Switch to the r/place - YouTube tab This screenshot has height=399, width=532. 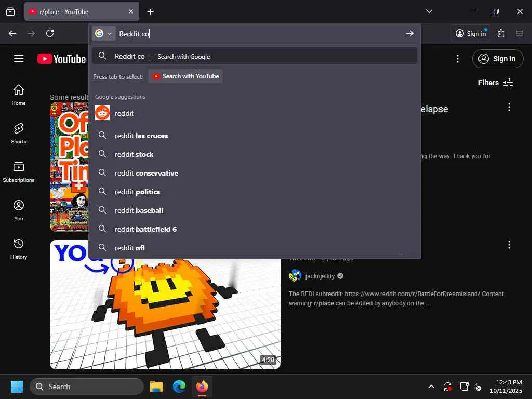tap(82, 11)
